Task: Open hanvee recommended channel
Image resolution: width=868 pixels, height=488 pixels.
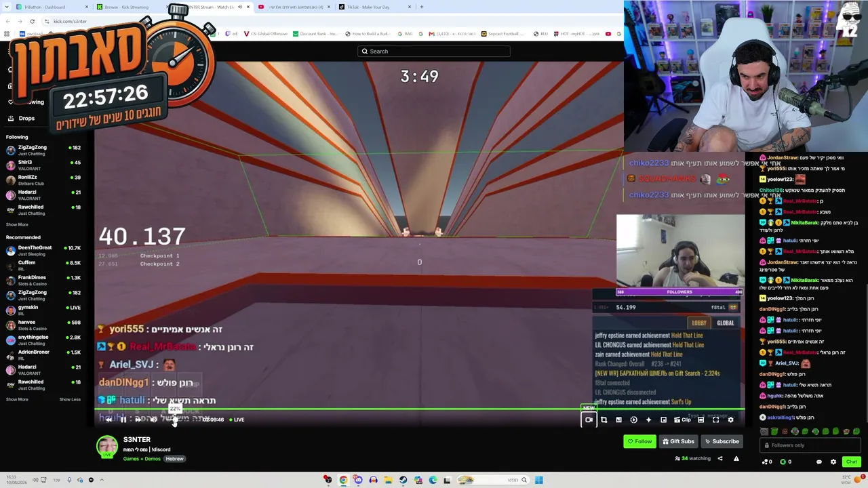Action: [x=43, y=325]
